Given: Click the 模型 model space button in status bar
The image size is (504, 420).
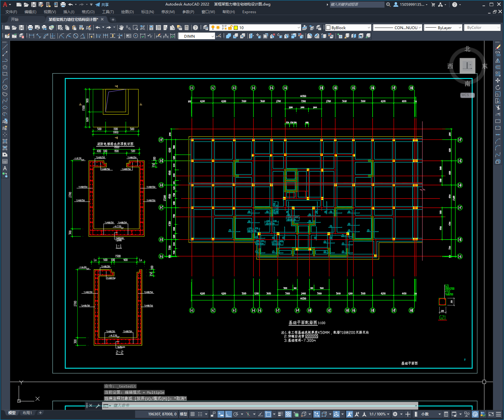Looking at the screenshot, I should pyautogui.click(x=183, y=414).
